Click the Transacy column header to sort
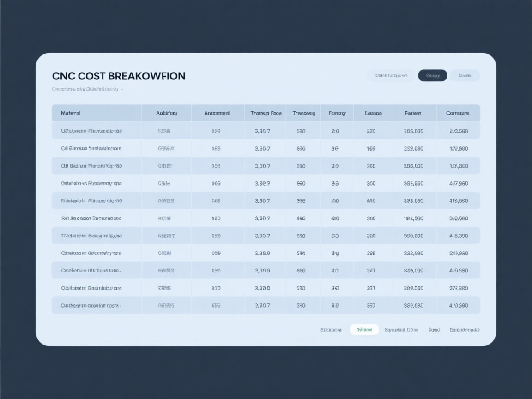This screenshot has height=399, width=532. click(303, 113)
